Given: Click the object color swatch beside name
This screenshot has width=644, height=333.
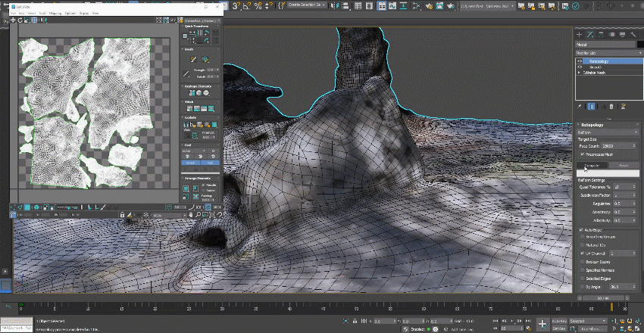Looking at the screenshot, I should tap(640, 45).
